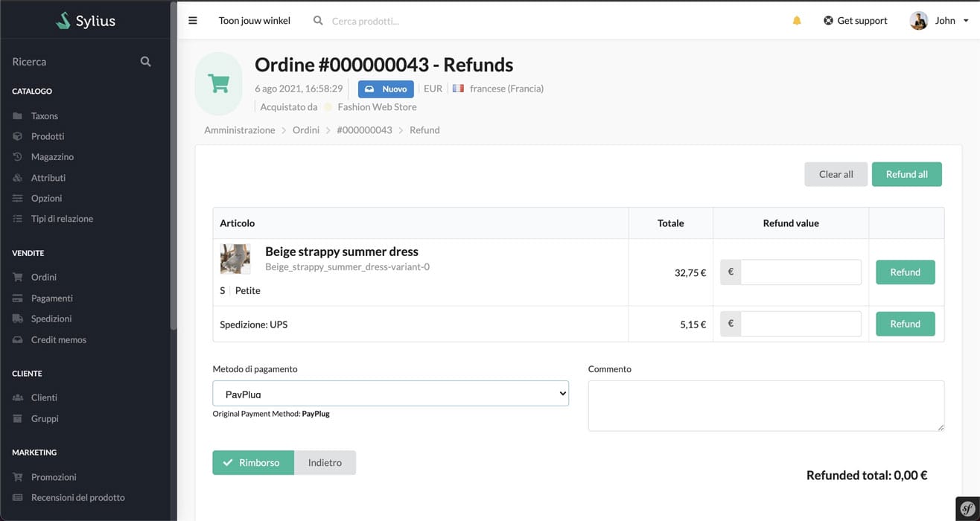Screen dimensions: 980x521
Task: Open Ordini in the sidebar menu
Action: tap(44, 277)
